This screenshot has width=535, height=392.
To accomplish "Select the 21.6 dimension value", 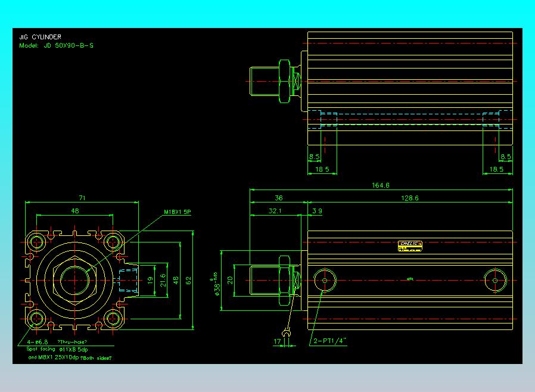I will [163, 280].
